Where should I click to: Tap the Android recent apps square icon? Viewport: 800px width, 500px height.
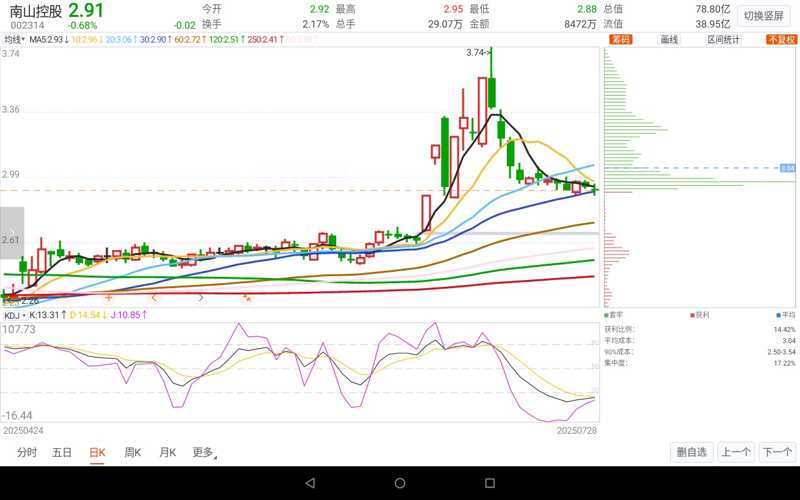pyautogui.click(x=490, y=483)
